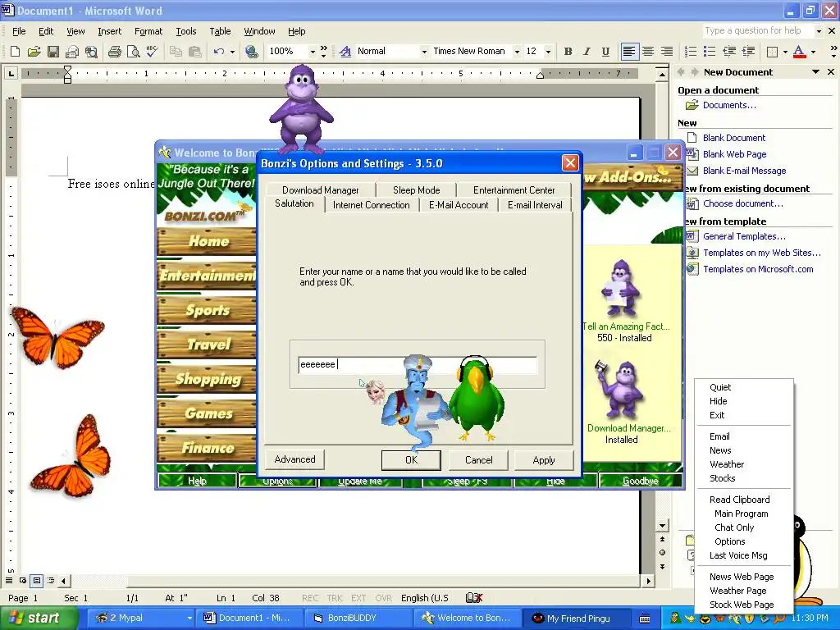Click spelling status book icon in status bar
Viewport: 840px width, 630px height.
coord(474,597)
